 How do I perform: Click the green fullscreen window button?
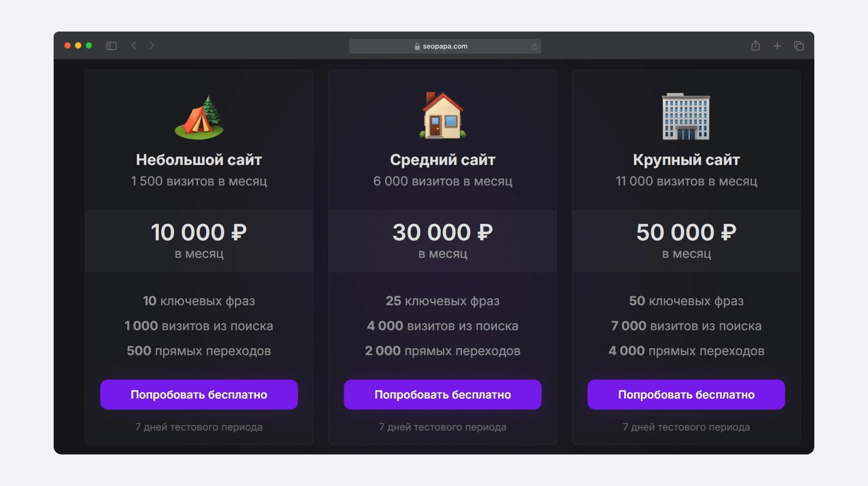click(x=89, y=46)
